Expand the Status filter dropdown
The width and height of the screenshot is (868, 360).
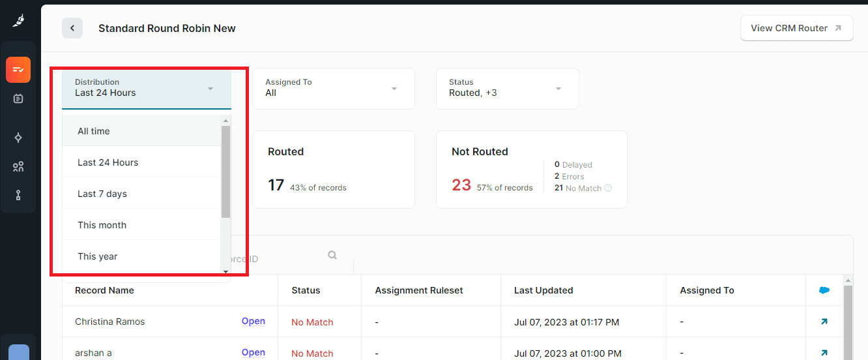click(558, 89)
